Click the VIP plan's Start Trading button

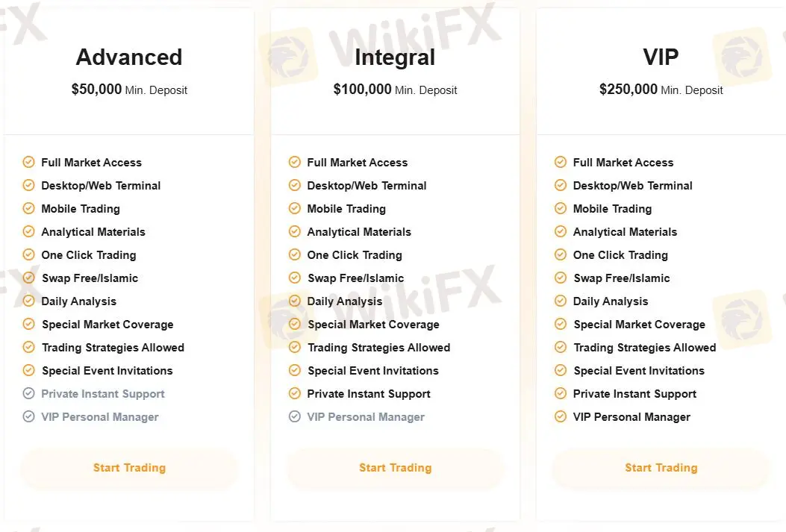pyautogui.click(x=661, y=468)
